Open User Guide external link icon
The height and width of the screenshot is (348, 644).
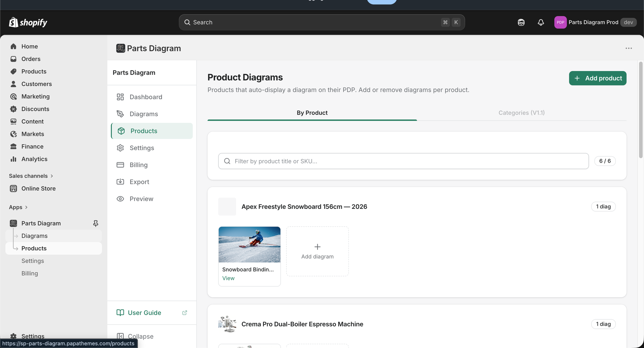click(185, 313)
